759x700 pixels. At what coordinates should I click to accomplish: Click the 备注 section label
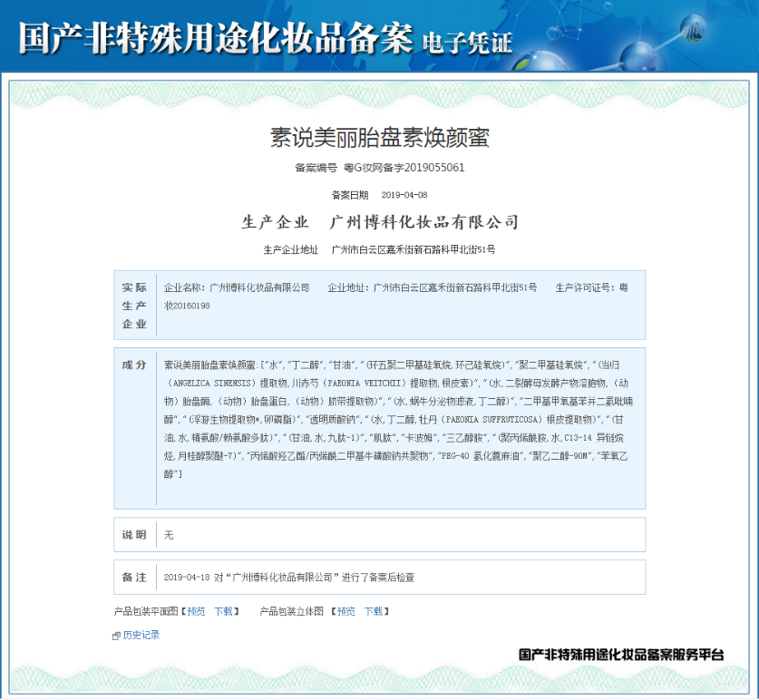point(134,577)
